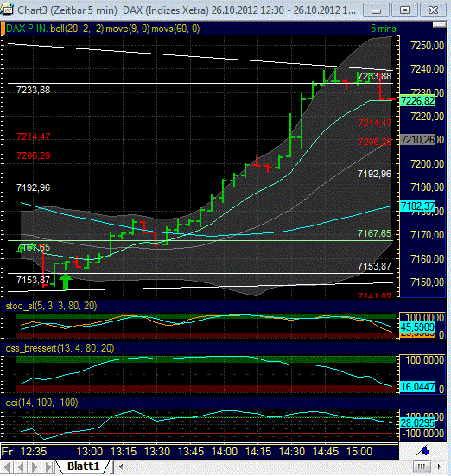Click the left red 7206,29 line label

[x=34, y=155]
